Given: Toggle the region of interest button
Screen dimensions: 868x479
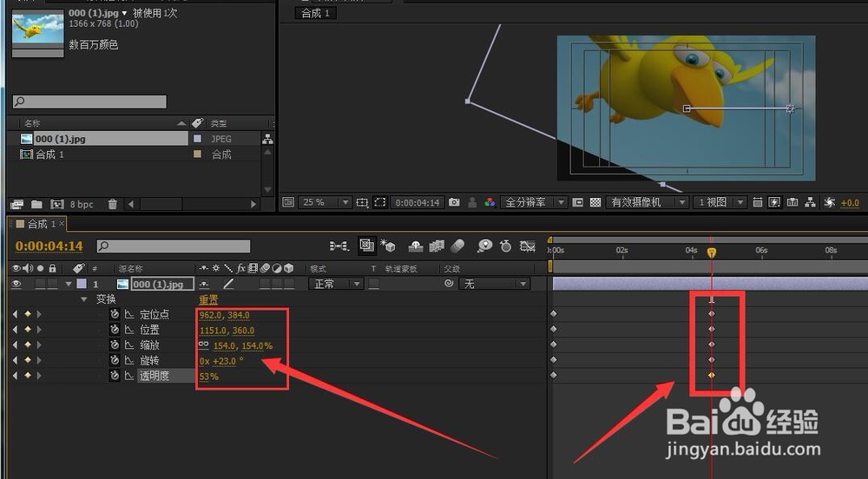Looking at the screenshot, I should click(x=380, y=202).
